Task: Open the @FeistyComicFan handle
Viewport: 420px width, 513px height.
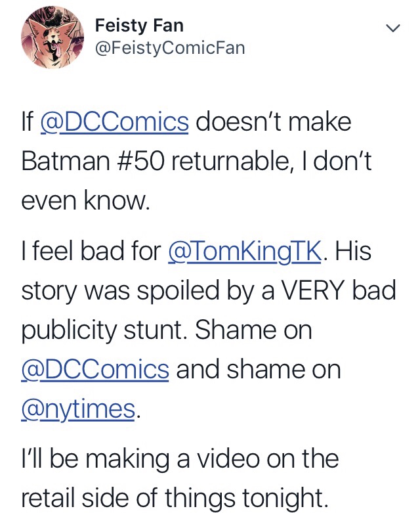Action: [170, 48]
